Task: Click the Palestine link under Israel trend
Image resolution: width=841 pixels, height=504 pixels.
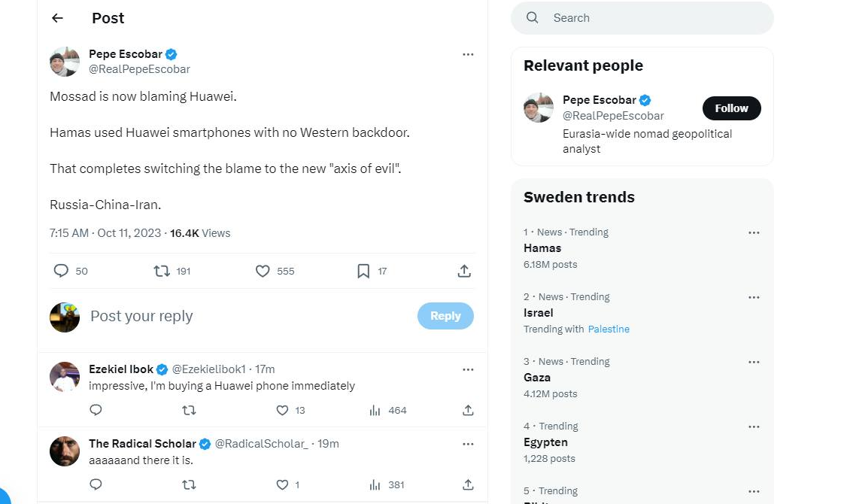Action: tap(609, 329)
